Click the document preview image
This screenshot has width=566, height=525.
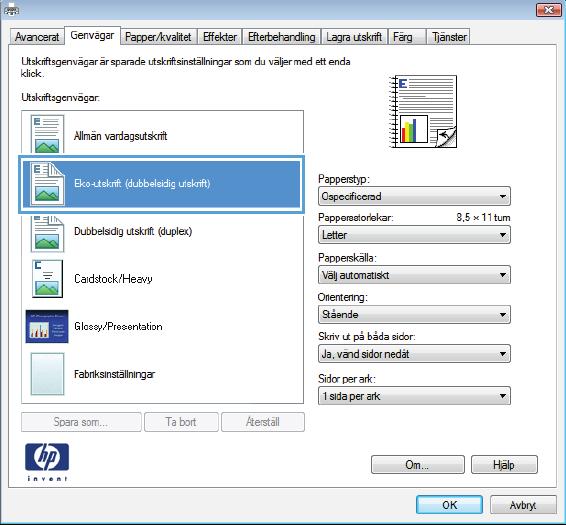pyautogui.click(x=423, y=111)
